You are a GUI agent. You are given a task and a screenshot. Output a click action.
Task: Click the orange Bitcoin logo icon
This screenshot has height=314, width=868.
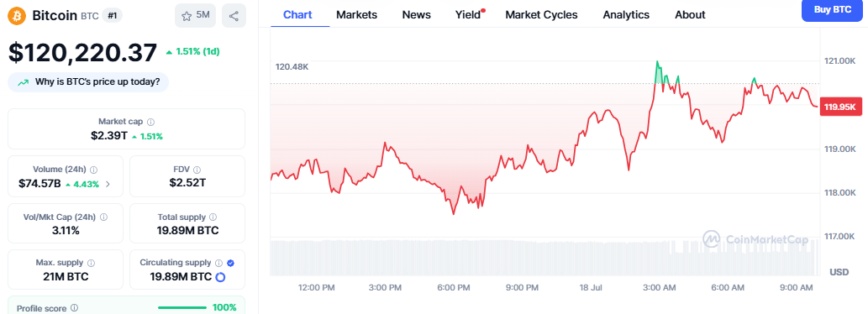tap(17, 15)
